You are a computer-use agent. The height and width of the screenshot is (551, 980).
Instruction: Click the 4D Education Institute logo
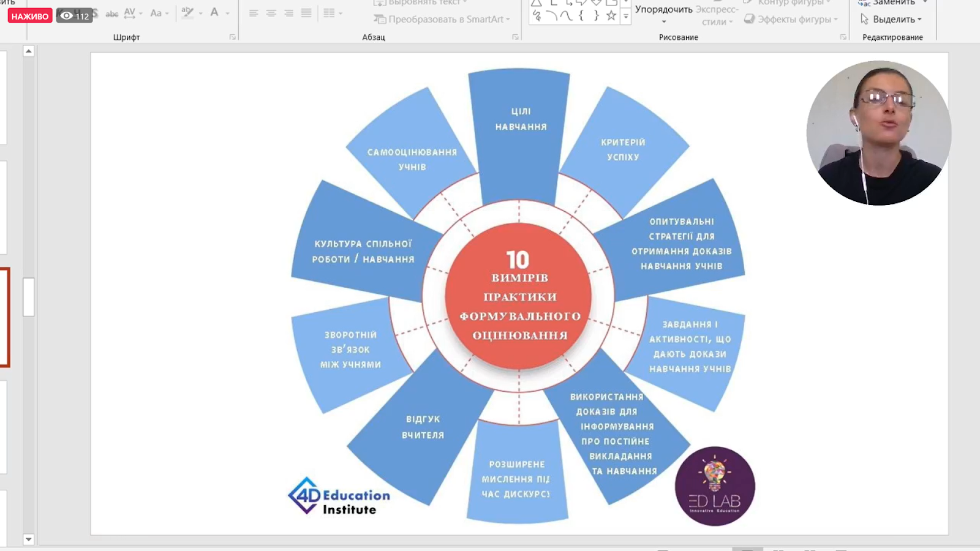tap(339, 496)
